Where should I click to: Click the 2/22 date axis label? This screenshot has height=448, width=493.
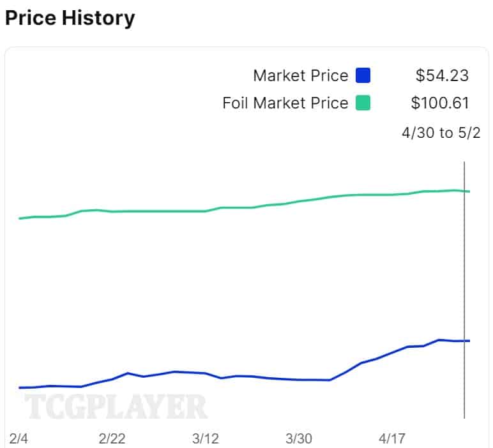click(112, 438)
